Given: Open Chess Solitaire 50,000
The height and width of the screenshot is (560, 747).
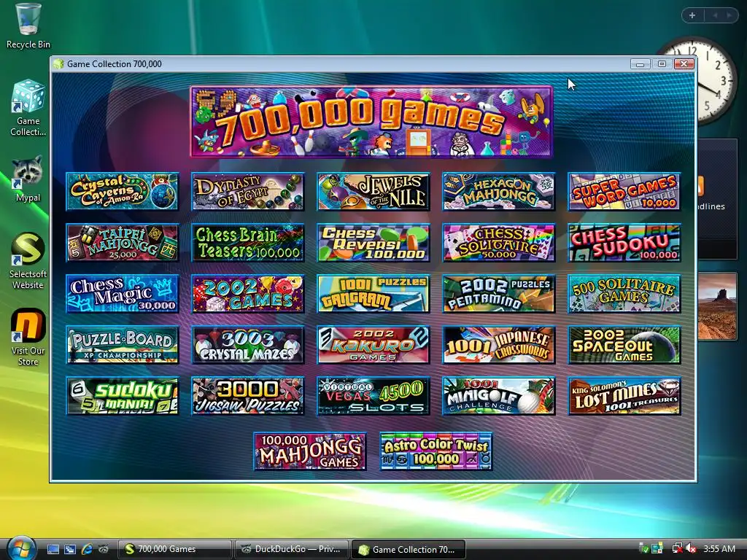Looking at the screenshot, I should pyautogui.click(x=499, y=243).
